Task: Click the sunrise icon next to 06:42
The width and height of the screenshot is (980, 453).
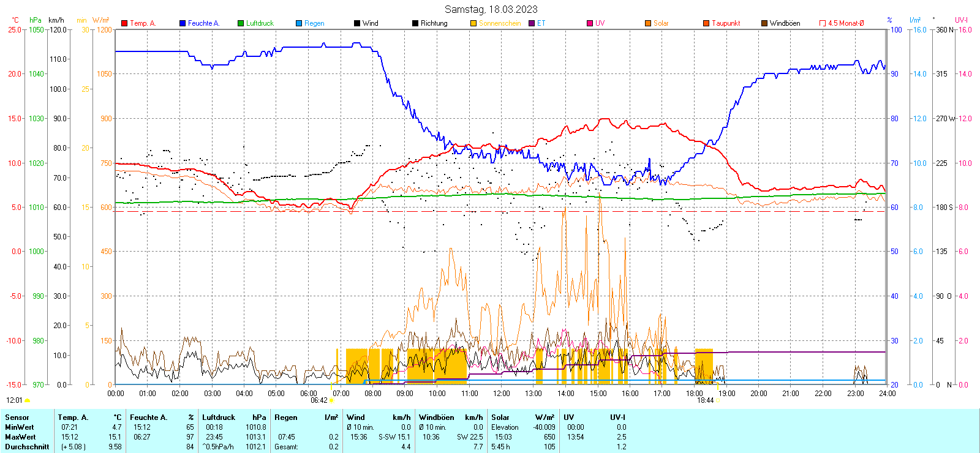Action: pyautogui.click(x=331, y=400)
